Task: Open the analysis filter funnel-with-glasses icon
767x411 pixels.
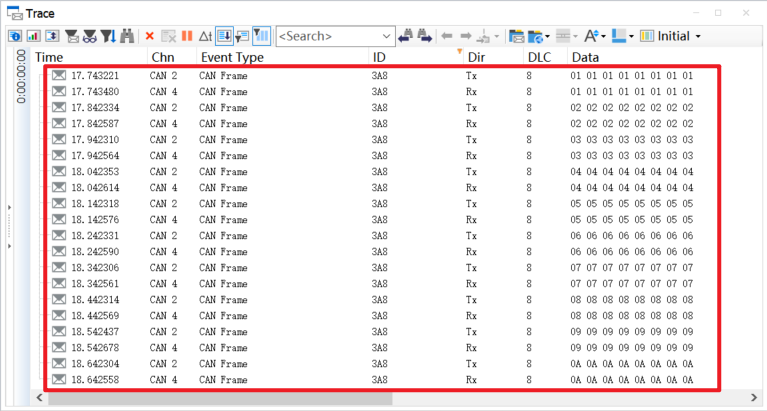Action: 90,36
